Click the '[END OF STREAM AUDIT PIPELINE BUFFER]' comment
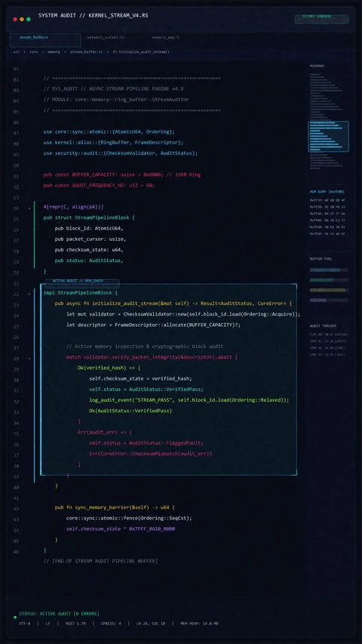This screenshot has width=362, height=644. pyautogui.click(x=105, y=561)
